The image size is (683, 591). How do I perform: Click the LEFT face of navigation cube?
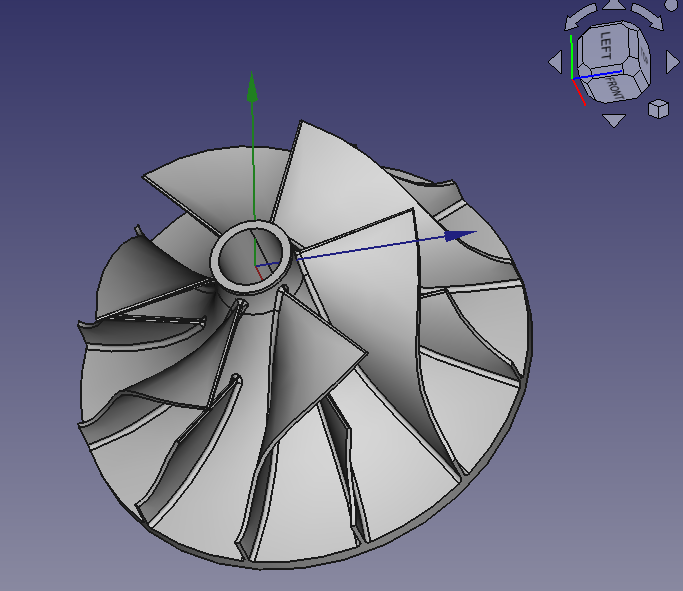pos(608,47)
